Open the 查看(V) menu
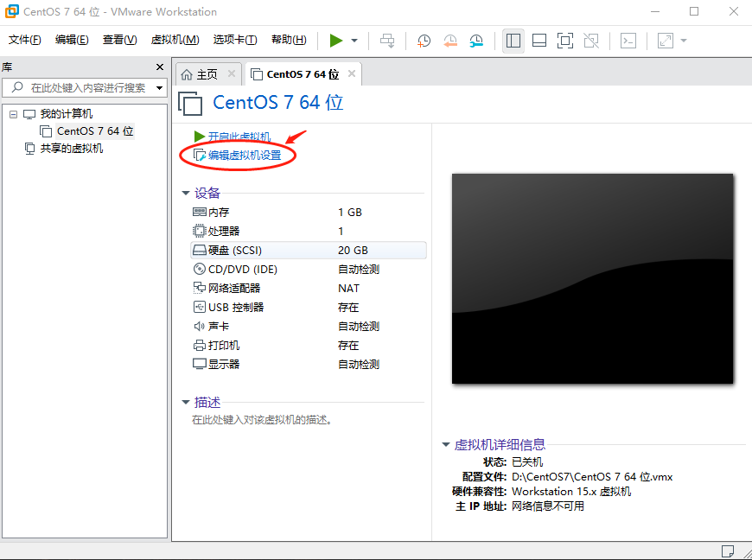752x560 pixels. [x=119, y=40]
